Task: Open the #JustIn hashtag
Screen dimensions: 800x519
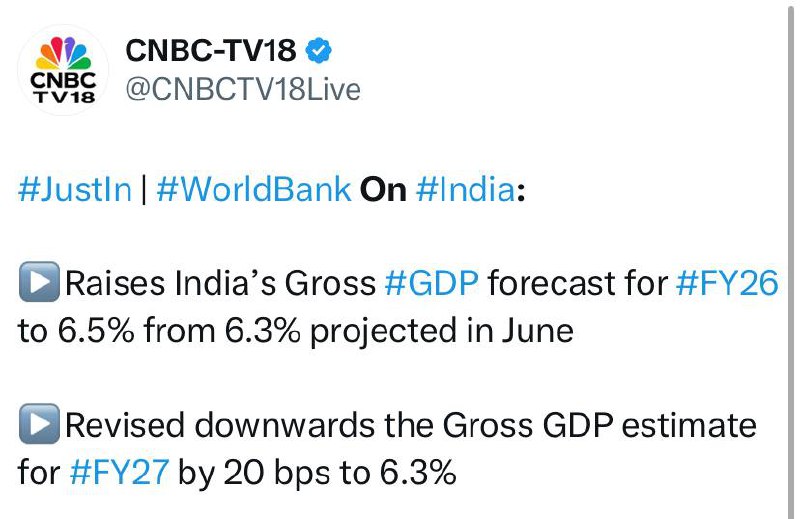Action: click(x=75, y=190)
